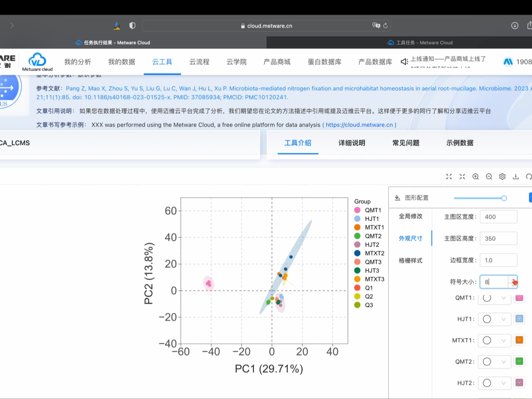532x399 pixels.
Task: Click the 边框宽度 input field
Action: (x=498, y=260)
